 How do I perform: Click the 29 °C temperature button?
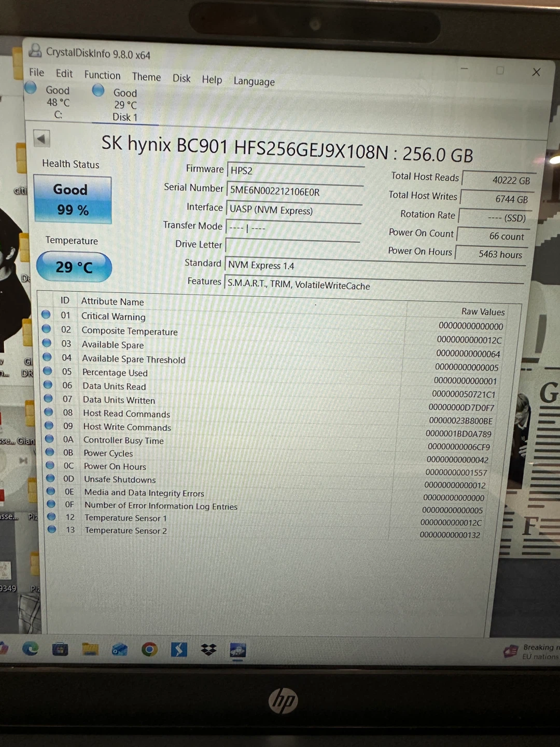74,267
